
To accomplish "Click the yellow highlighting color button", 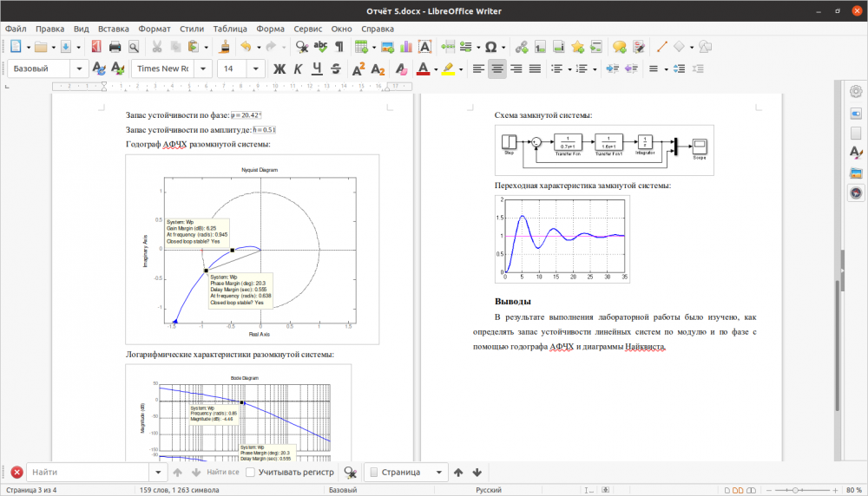I will click(x=448, y=69).
